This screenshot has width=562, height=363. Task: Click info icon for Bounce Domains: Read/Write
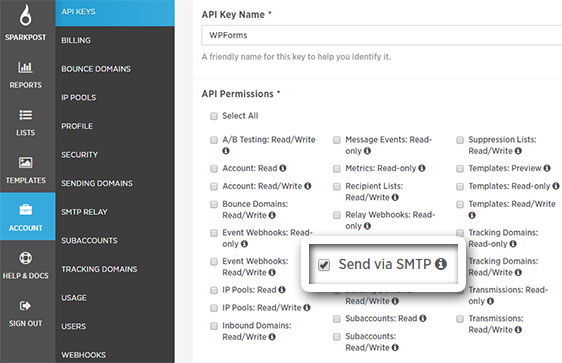(x=272, y=215)
